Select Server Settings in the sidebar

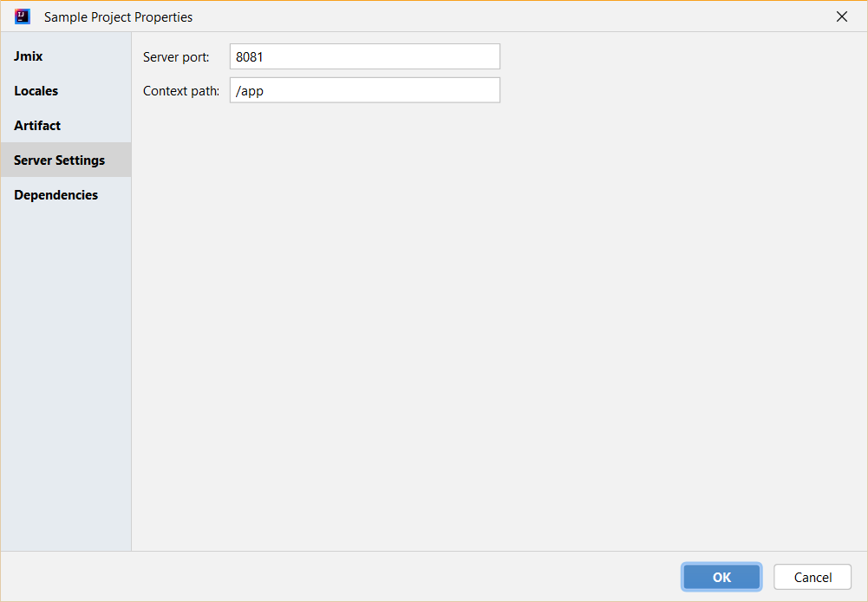[x=65, y=160]
